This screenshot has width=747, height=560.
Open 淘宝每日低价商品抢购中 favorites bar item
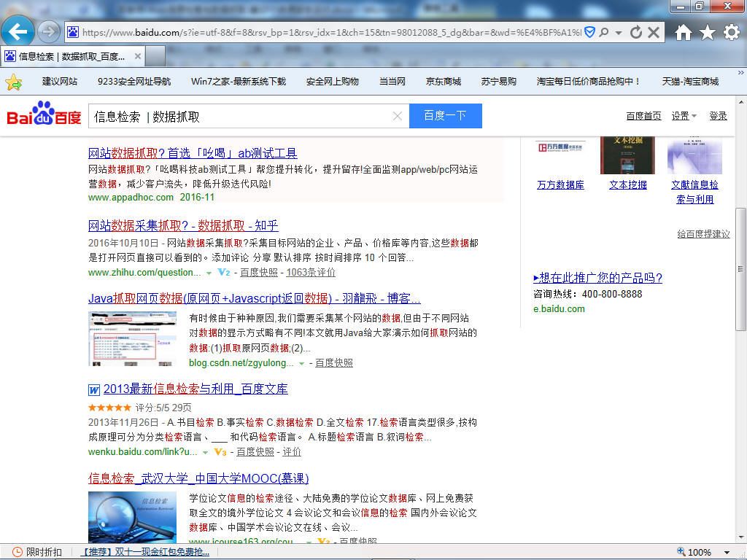click(x=588, y=82)
